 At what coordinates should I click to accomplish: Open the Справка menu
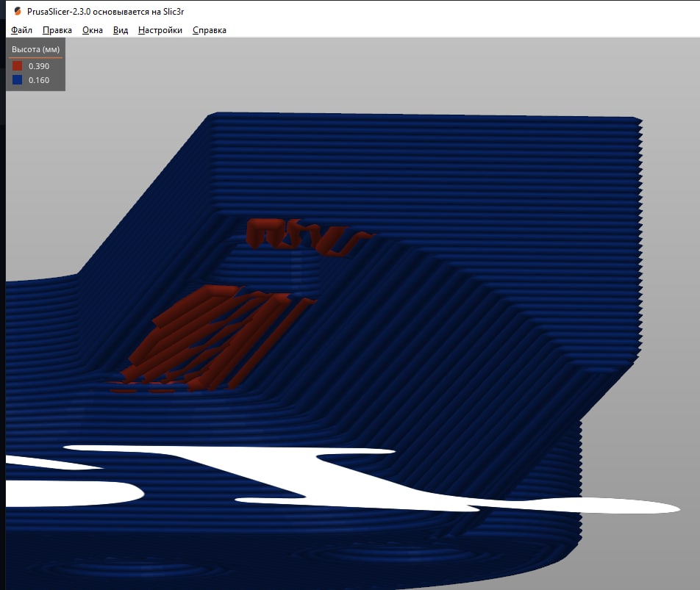210,30
